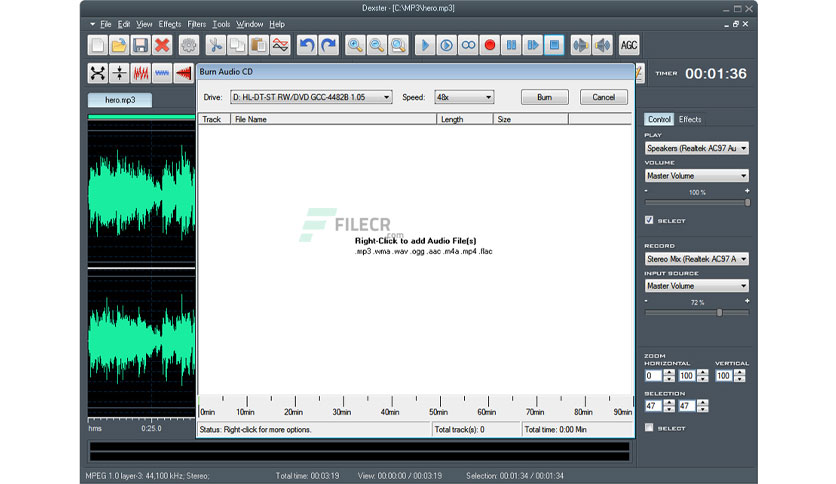
Task: Switch to the Control tab
Action: tap(659, 119)
